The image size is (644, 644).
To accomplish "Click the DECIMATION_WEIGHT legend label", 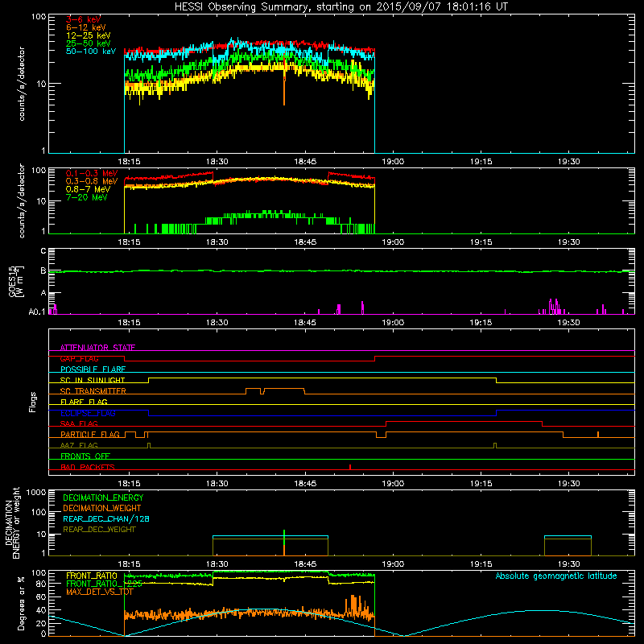I will pyautogui.click(x=102, y=508).
